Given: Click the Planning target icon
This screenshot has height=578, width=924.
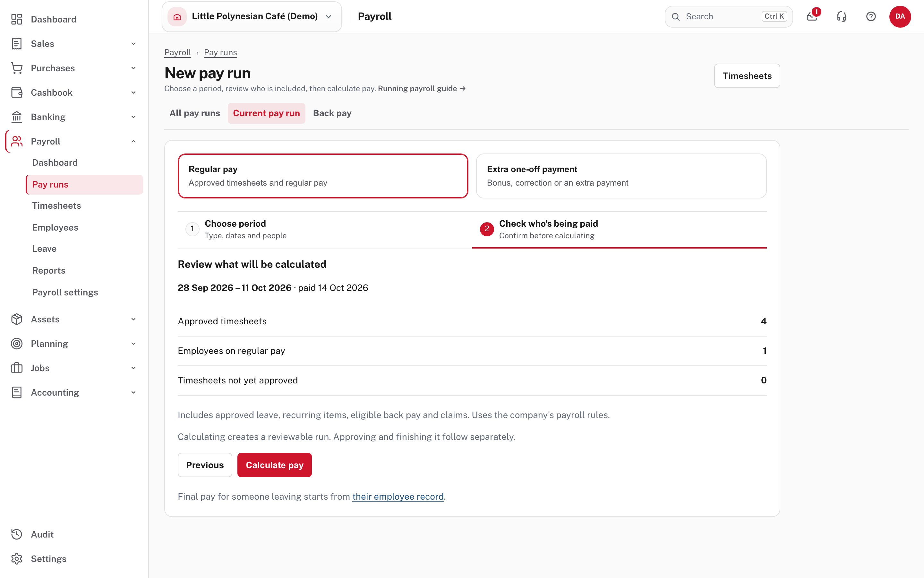Looking at the screenshot, I should (16, 344).
